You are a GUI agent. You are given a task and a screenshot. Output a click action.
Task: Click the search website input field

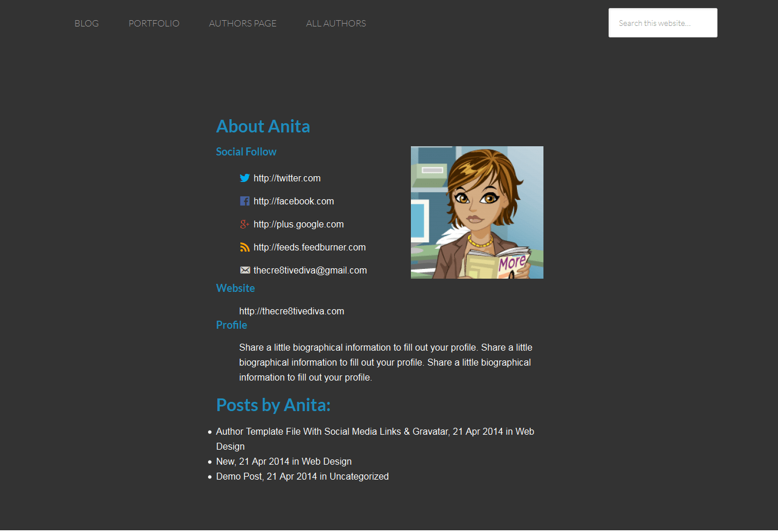662,22
